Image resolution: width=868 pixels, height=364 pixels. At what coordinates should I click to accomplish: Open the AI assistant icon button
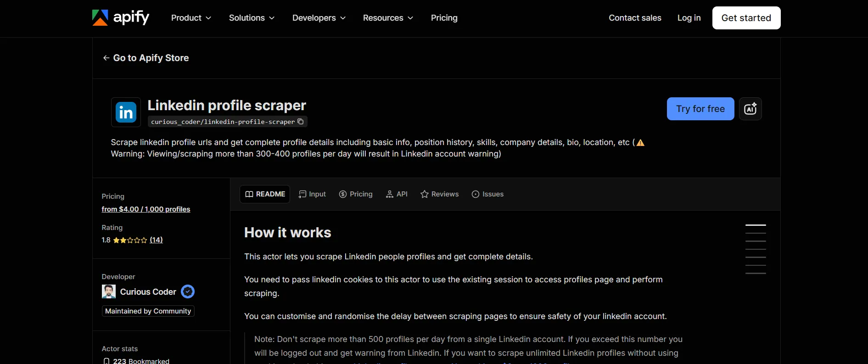pos(750,109)
